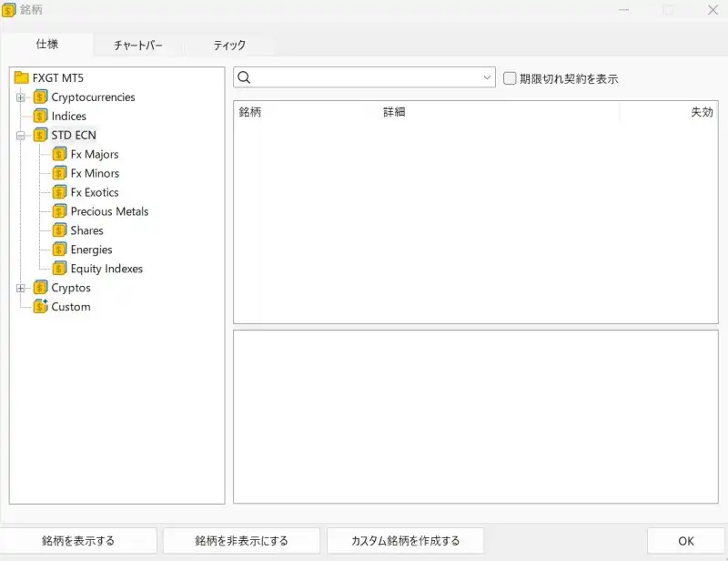Image resolution: width=728 pixels, height=561 pixels.
Task: Collapse the STD ECN tree node
Action: point(20,136)
